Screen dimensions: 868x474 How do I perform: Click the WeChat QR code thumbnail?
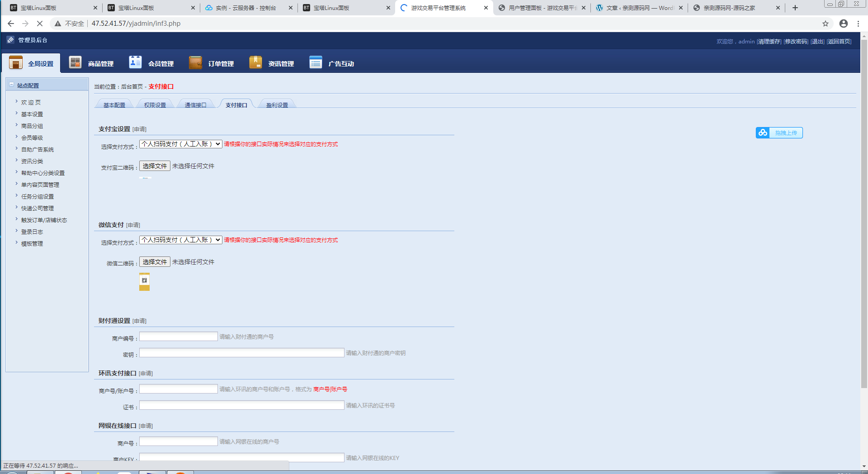[144, 281]
